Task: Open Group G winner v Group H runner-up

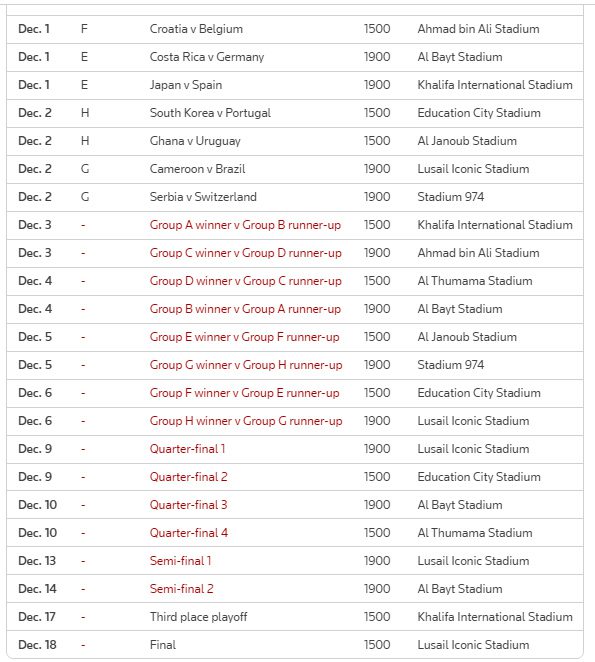Action: (246, 365)
